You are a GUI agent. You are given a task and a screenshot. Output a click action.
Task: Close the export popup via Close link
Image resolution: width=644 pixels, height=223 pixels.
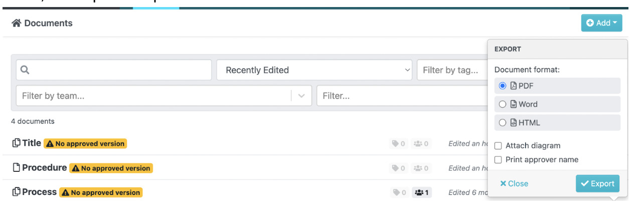click(514, 184)
